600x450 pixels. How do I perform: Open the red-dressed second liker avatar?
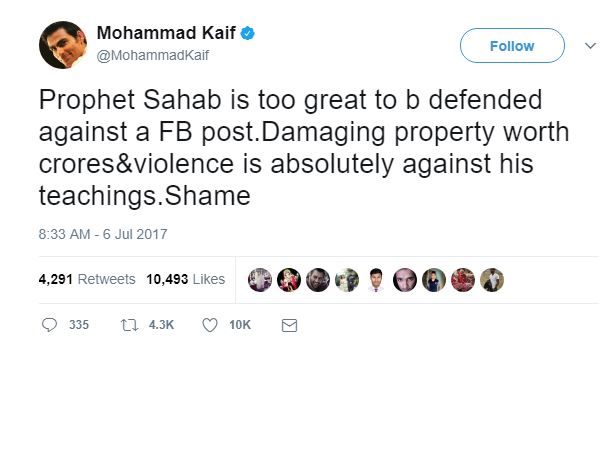pos(288,279)
